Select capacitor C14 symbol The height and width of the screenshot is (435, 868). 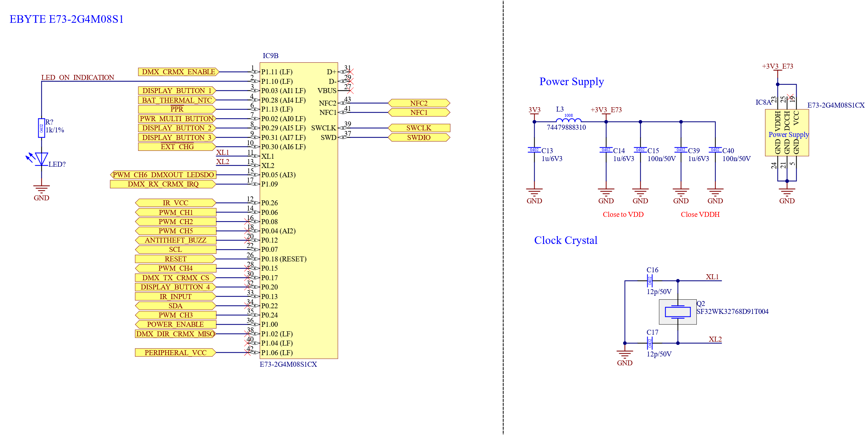point(606,150)
